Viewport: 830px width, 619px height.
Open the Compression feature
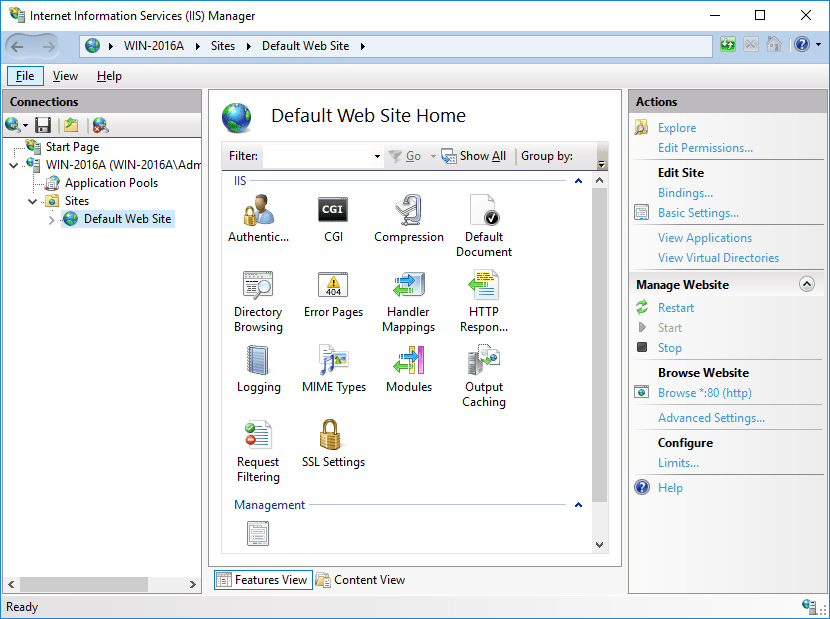point(408,211)
